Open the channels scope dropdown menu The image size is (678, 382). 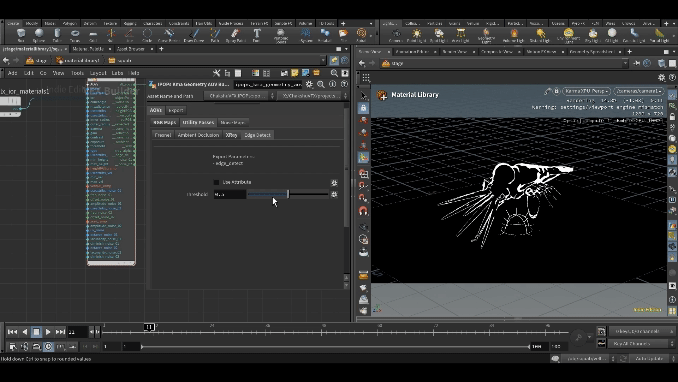pyautogui.click(x=642, y=331)
